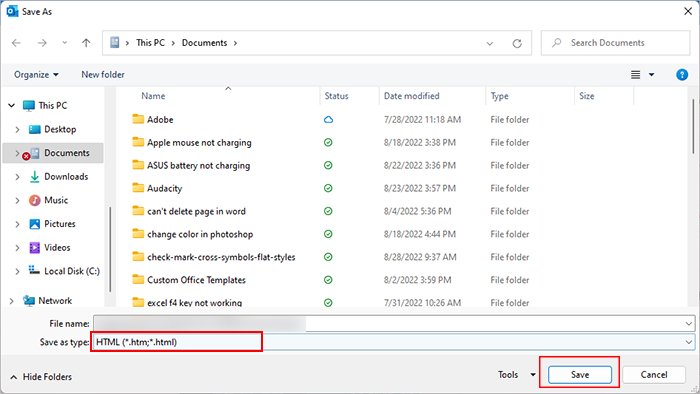This screenshot has width=700, height=394.
Task: Expand the Desktop tree node
Action: tap(17, 129)
